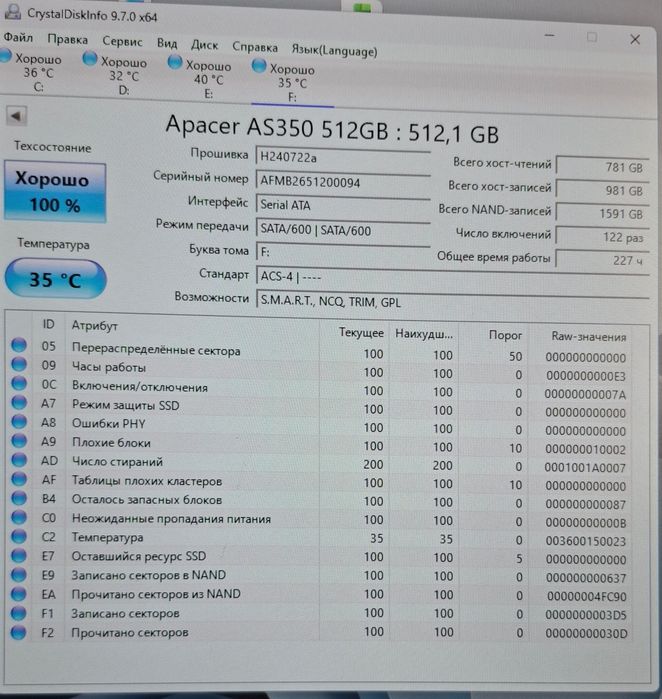Viewport: 662px width, 699px height.
Task: Click the status icon for Режим защиты SSD
Action: 19,402
